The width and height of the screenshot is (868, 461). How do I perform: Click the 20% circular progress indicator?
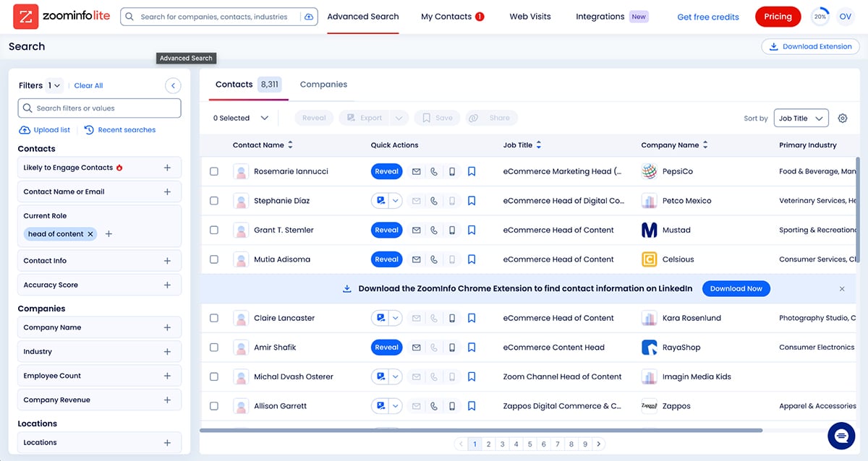[820, 16]
